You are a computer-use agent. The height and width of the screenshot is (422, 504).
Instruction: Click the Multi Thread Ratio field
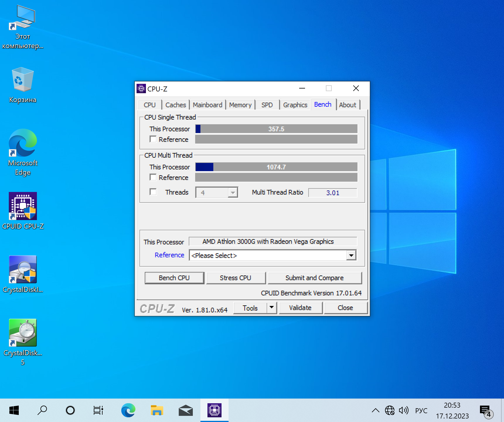click(333, 193)
